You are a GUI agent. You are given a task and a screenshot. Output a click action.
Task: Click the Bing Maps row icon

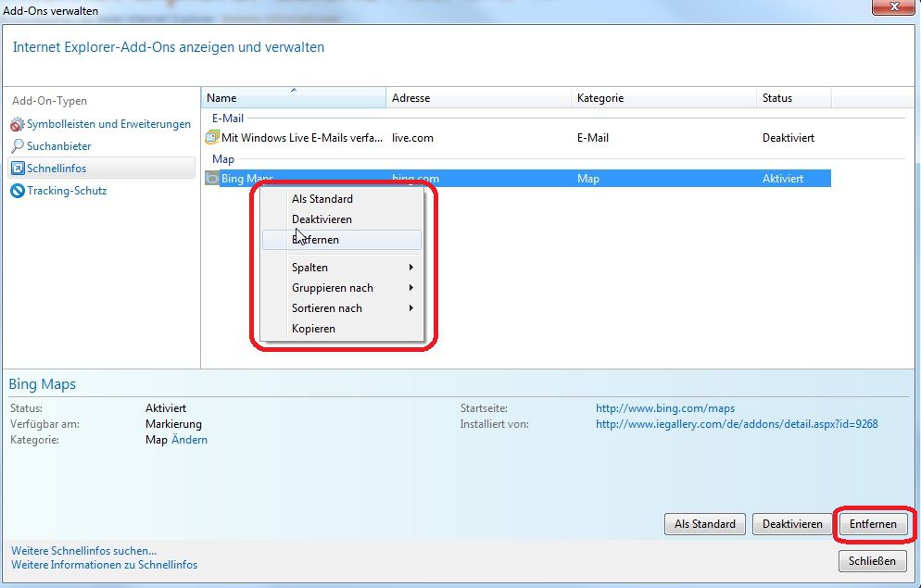click(211, 179)
